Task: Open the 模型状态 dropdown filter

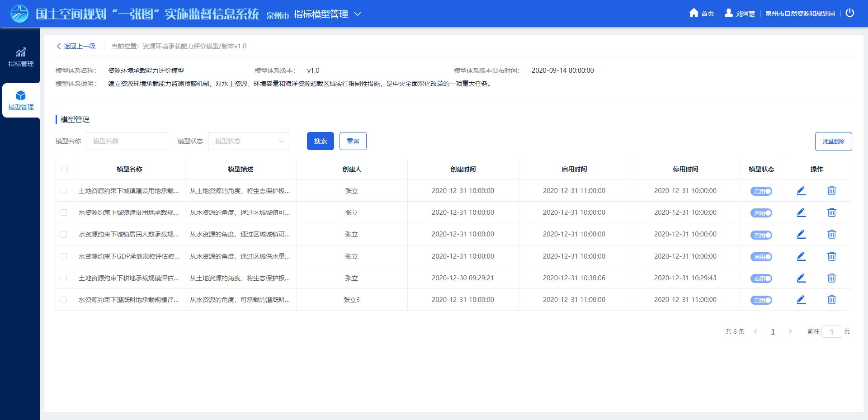Action: [x=248, y=141]
